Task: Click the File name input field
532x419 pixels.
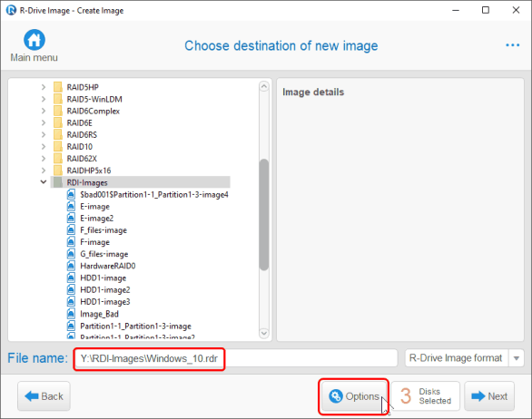Action: 235,358
